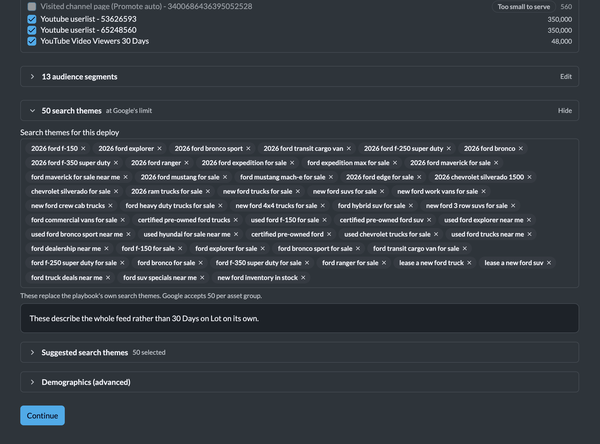This screenshot has width=600, height=444.
Task: Collapse the 50 search themes section
Action: [33, 111]
